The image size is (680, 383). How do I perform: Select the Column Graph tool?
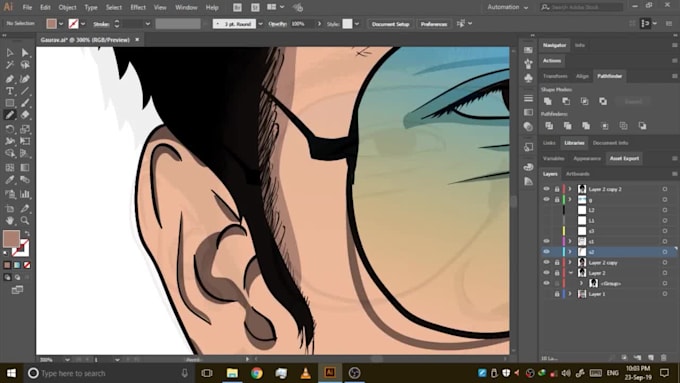(25, 194)
